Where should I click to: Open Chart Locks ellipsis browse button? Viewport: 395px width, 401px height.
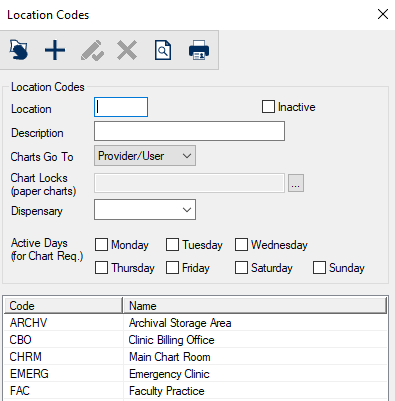pyautogui.click(x=296, y=183)
